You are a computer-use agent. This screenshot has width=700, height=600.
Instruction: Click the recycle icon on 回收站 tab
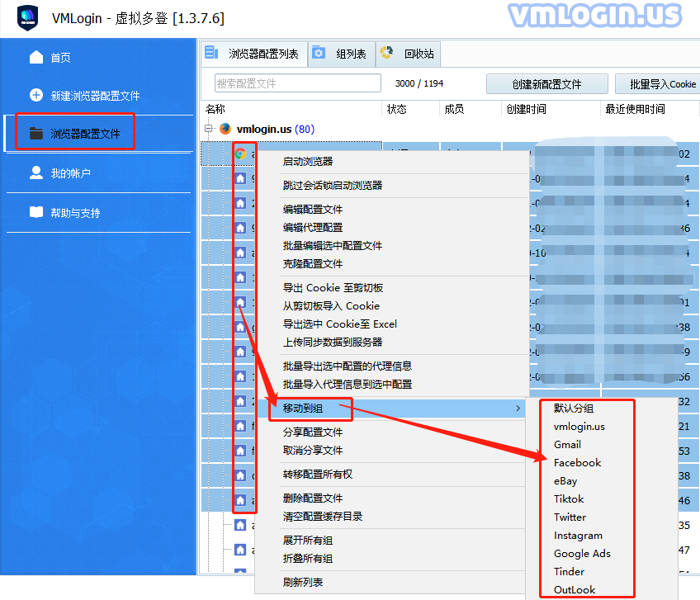[x=386, y=53]
